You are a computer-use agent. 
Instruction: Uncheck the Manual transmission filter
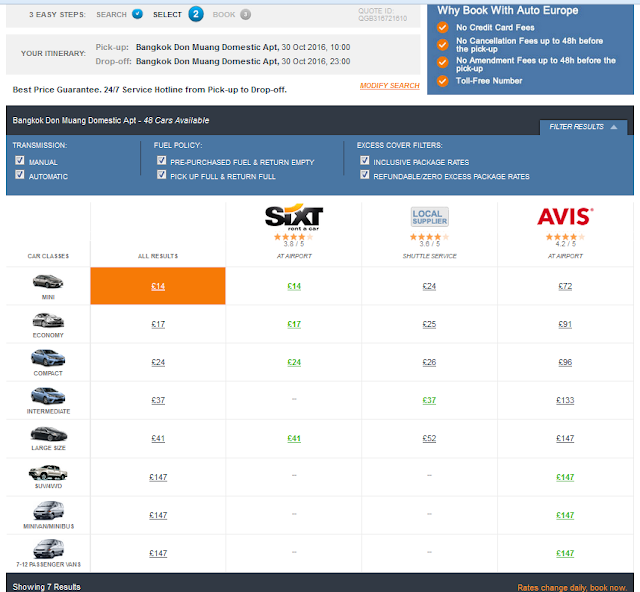(x=20, y=160)
